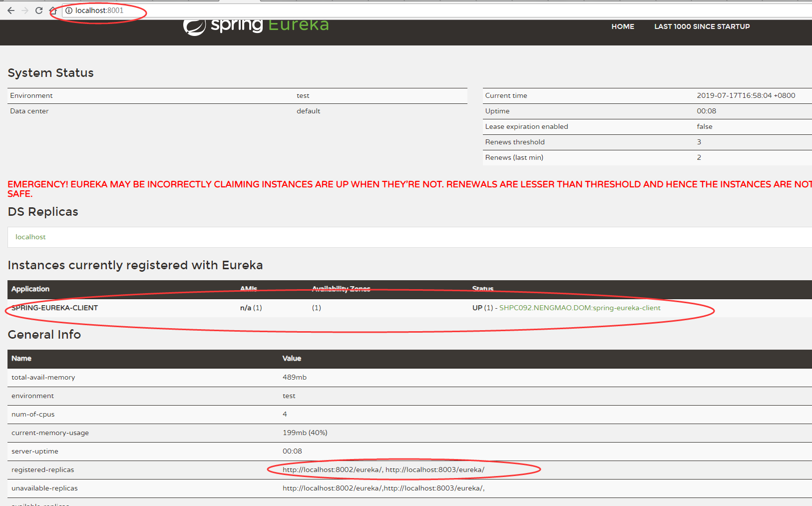Image resolution: width=812 pixels, height=506 pixels.
Task: Select the Current time value 2019-07-17T16:58:04
Action: 746,95
